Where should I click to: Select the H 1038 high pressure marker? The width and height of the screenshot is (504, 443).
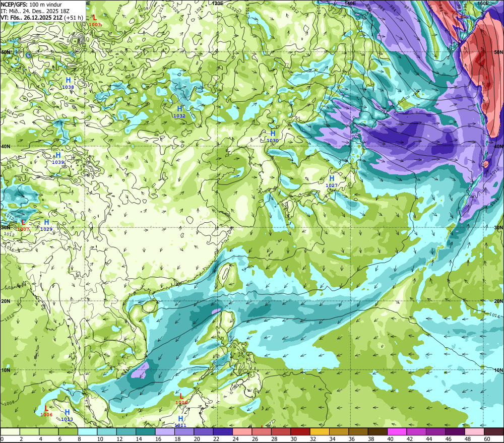click(68, 83)
